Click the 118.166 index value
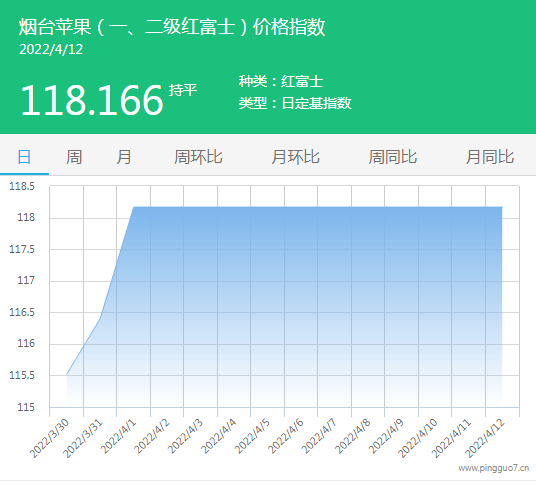The height and width of the screenshot is (481, 536). (92, 100)
